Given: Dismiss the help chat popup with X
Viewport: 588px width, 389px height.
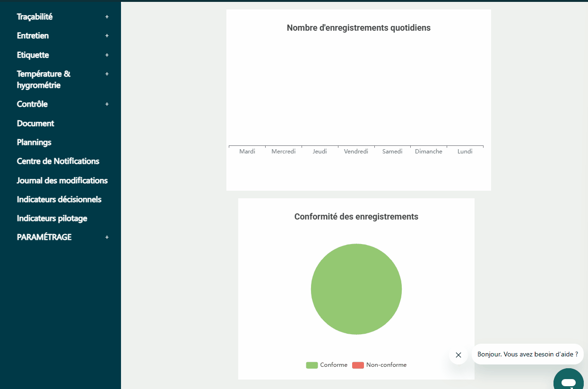Looking at the screenshot, I should point(458,355).
